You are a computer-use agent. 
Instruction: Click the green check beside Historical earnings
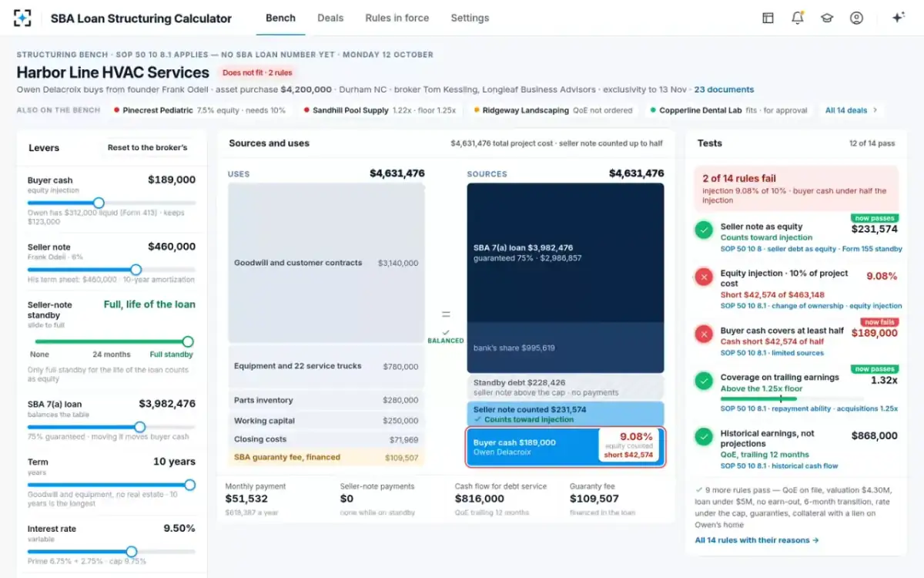(704, 437)
